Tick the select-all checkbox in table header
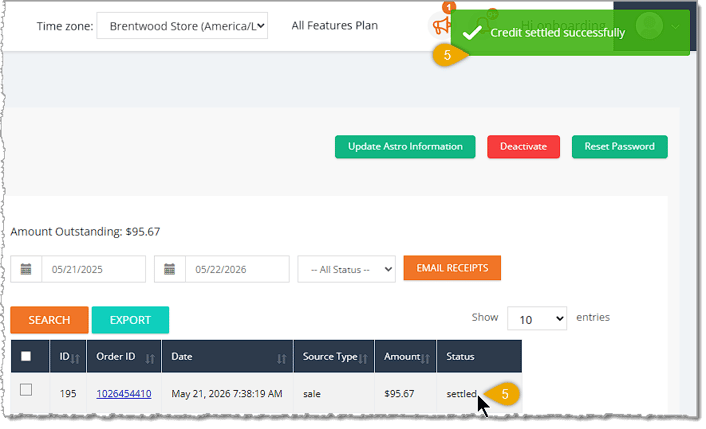The width and height of the screenshot is (706, 429). coord(26,357)
